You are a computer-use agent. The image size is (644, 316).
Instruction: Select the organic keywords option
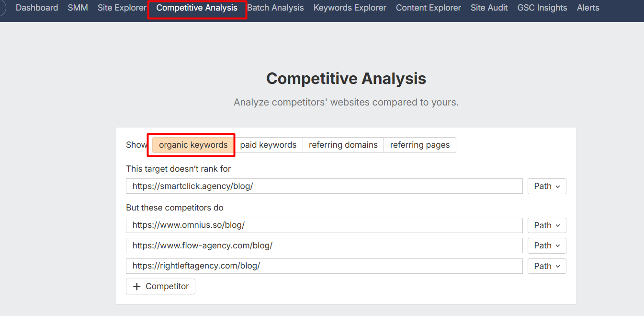(193, 145)
